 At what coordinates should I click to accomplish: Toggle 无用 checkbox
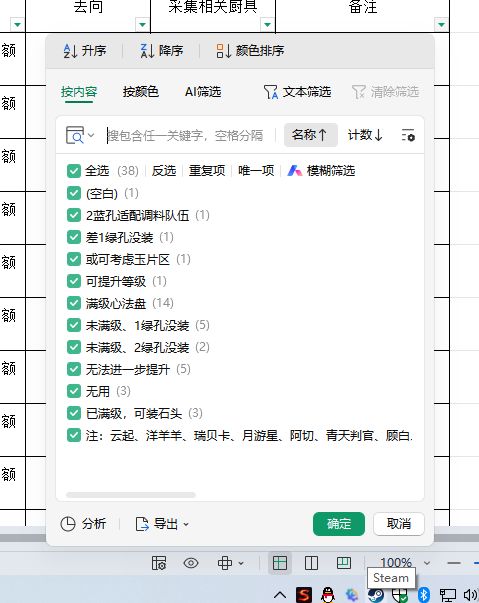point(73,391)
